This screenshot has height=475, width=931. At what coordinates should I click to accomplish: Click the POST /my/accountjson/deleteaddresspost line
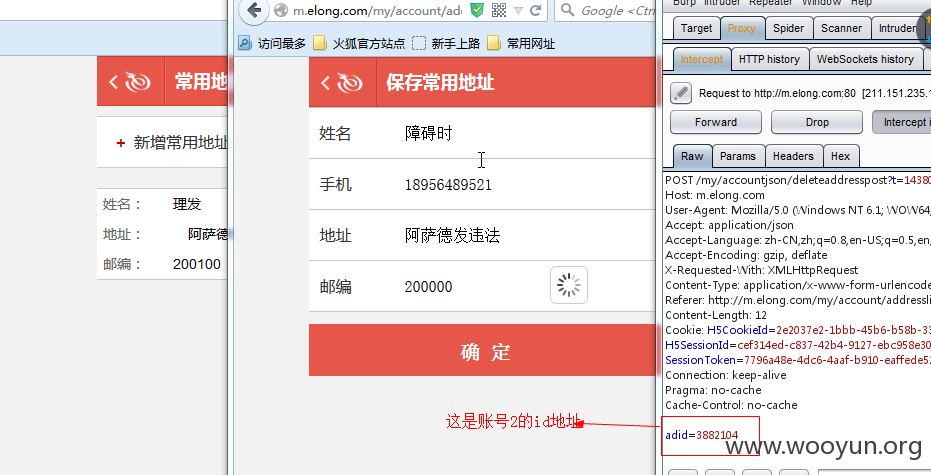pyautogui.click(x=798, y=180)
